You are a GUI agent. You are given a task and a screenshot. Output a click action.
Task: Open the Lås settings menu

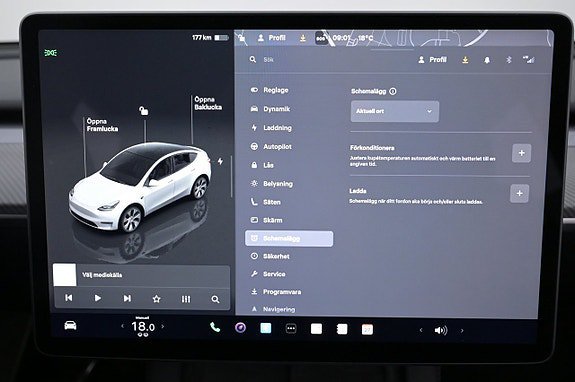tap(262, 165)
